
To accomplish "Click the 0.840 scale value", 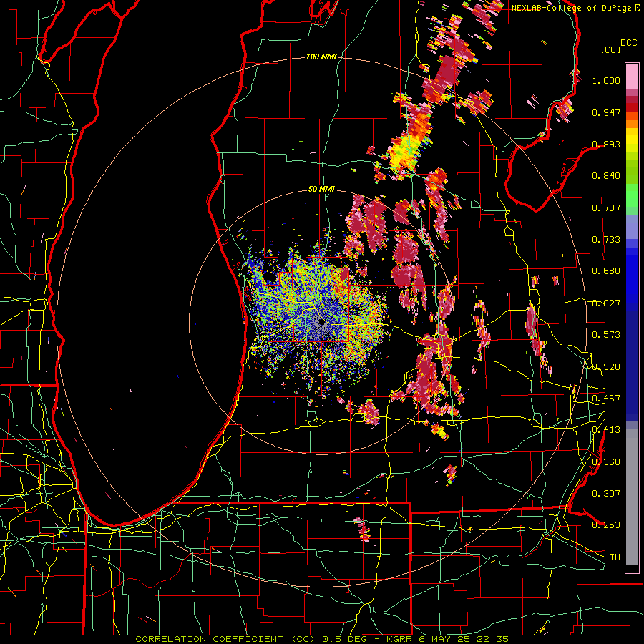I will (606, 176).
